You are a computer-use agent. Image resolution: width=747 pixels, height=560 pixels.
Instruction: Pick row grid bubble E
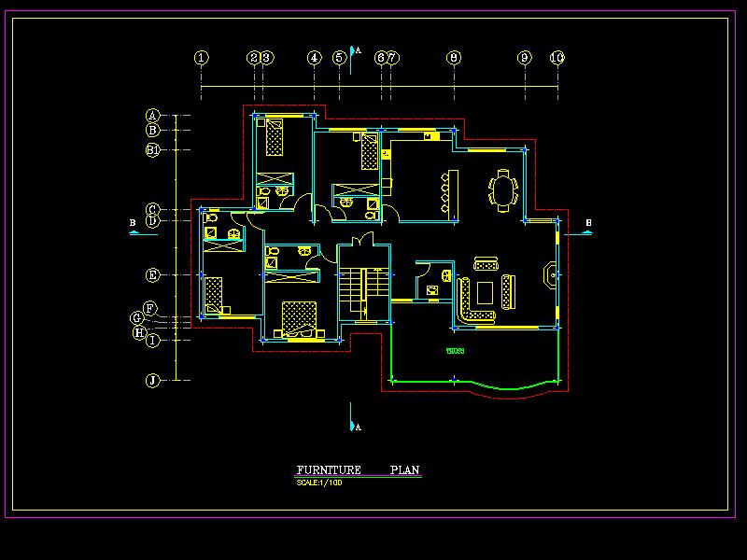(x=152, y=275)
